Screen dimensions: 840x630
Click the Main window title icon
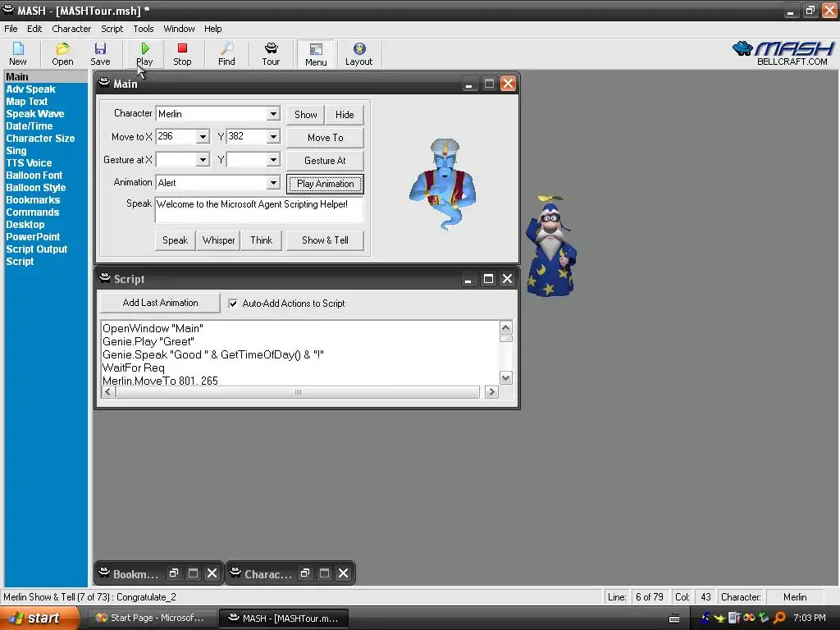point(104,83)
